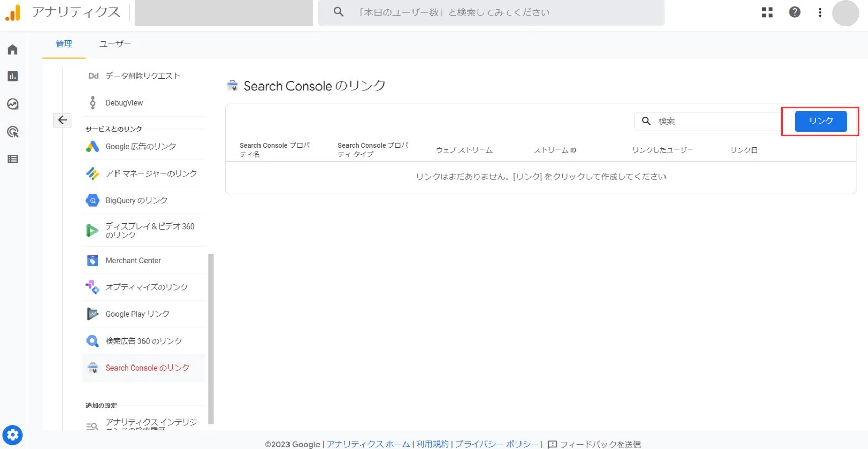Click the Ad Manager link icon
868x449 pixels.
coord(93,173)
